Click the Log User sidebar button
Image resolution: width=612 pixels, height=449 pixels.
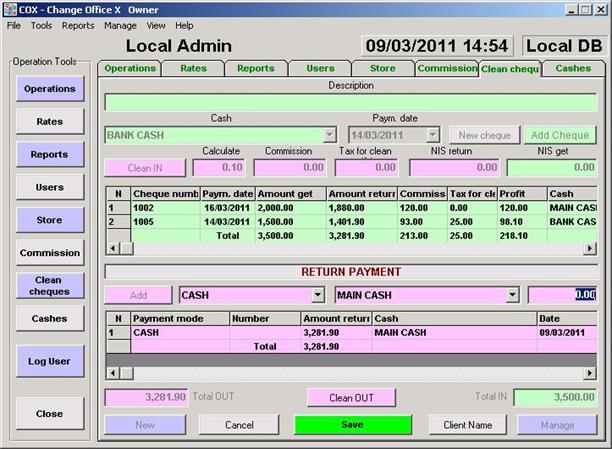click(x=49, y=360)
